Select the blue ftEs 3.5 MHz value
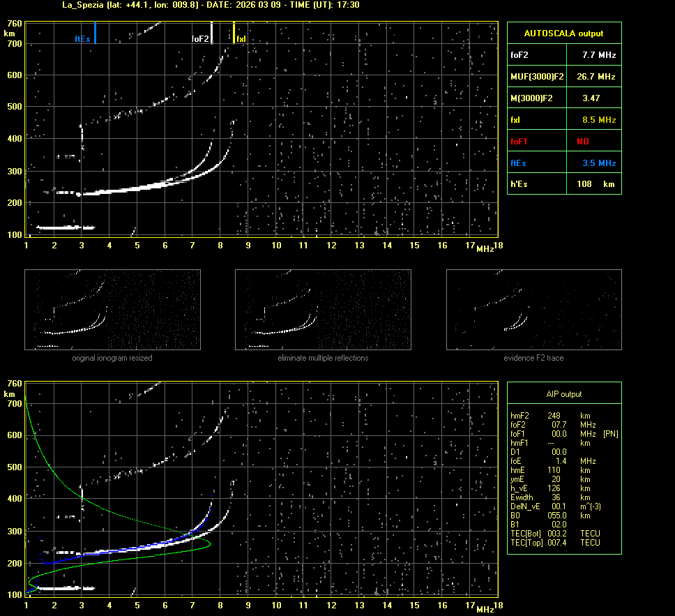675x616 pixels. point(599,163)
